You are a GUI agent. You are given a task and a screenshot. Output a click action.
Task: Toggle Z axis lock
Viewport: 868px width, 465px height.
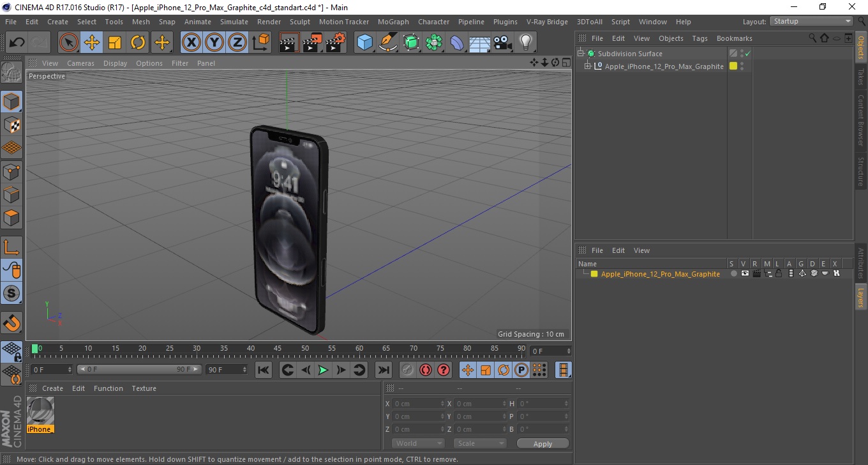click(x=237, y=43)
